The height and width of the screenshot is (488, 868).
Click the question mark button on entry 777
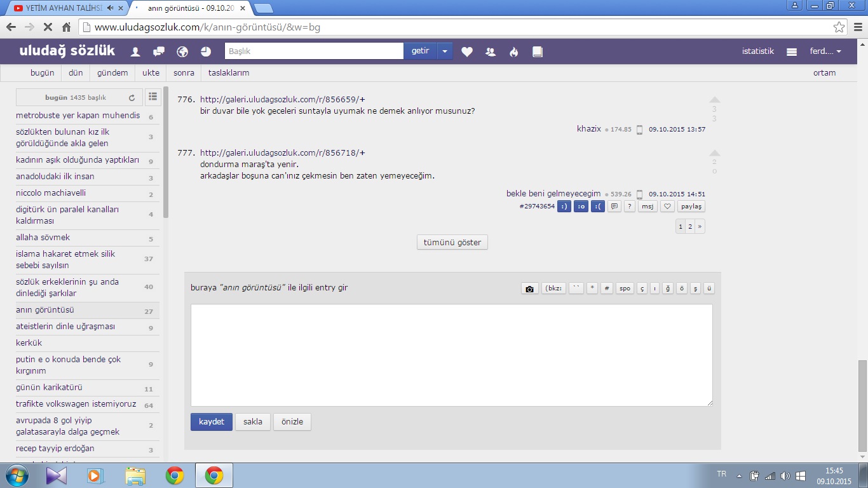(630, 207)
